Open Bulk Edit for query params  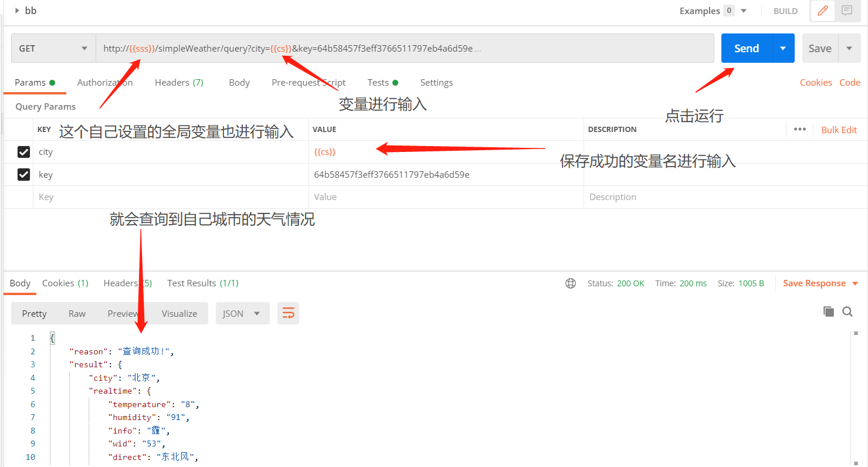coord(839,129)
